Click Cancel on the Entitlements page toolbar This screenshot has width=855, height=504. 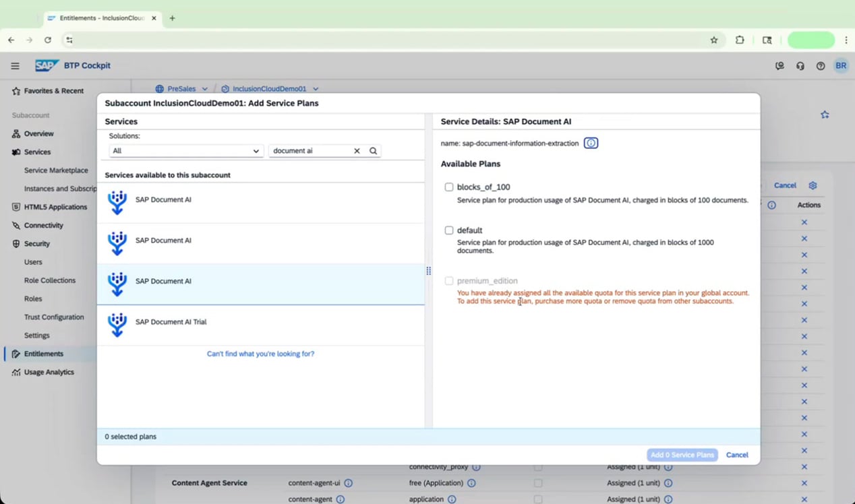[x=785, y=185]
